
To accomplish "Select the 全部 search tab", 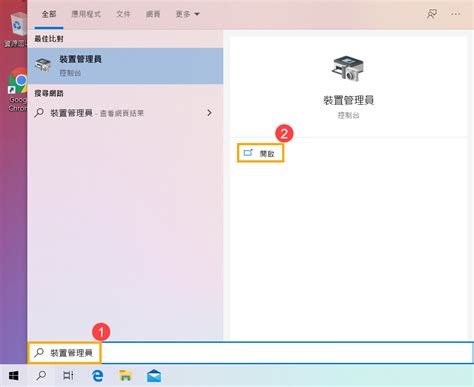I will 49,14.
